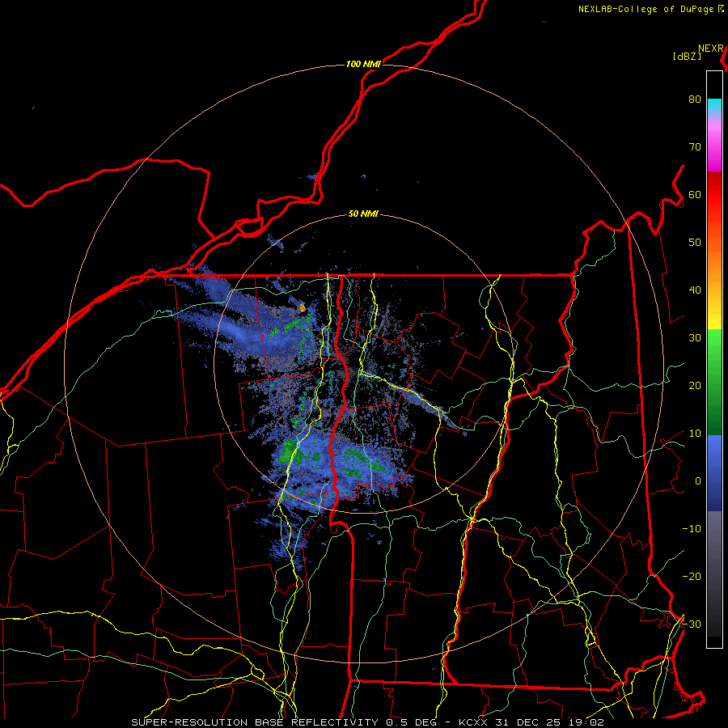728x728 pixels.
Task: Click the orange segment of the color bar
Action: (714, 261)
